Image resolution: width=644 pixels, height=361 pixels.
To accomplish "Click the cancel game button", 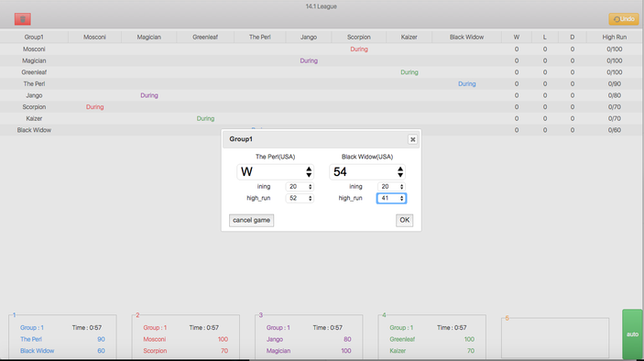I will [251, 220].
